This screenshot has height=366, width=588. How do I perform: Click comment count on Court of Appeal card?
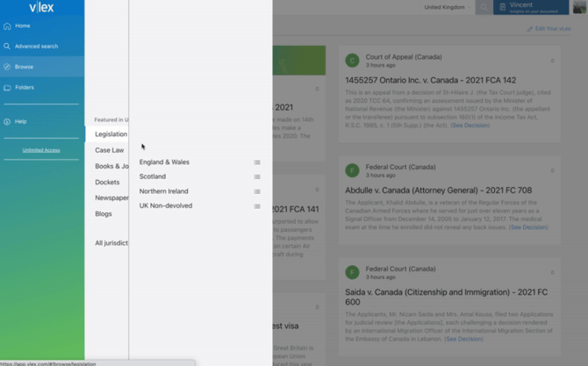tap(552, 61)
